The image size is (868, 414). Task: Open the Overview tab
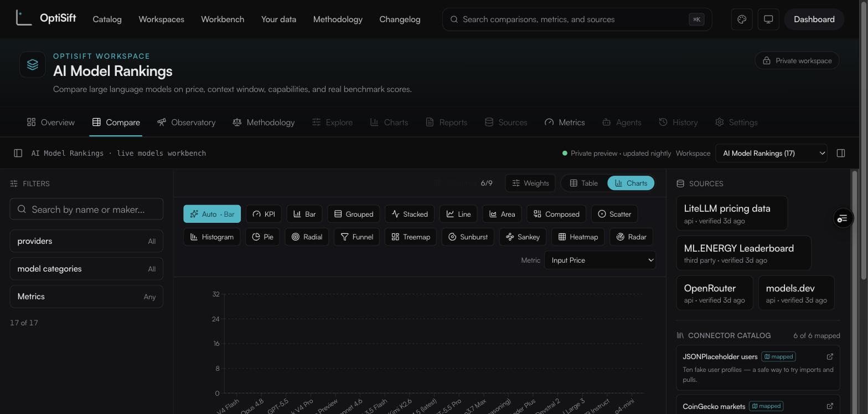[x=51, y=122]
